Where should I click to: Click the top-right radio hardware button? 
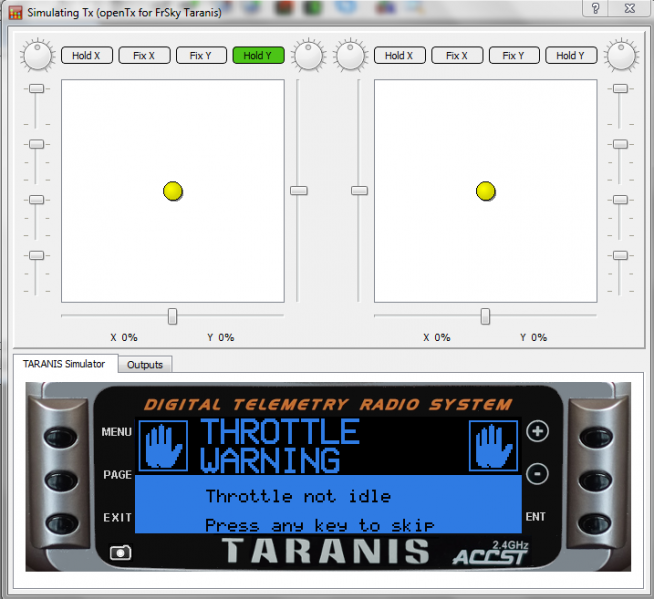596,437
